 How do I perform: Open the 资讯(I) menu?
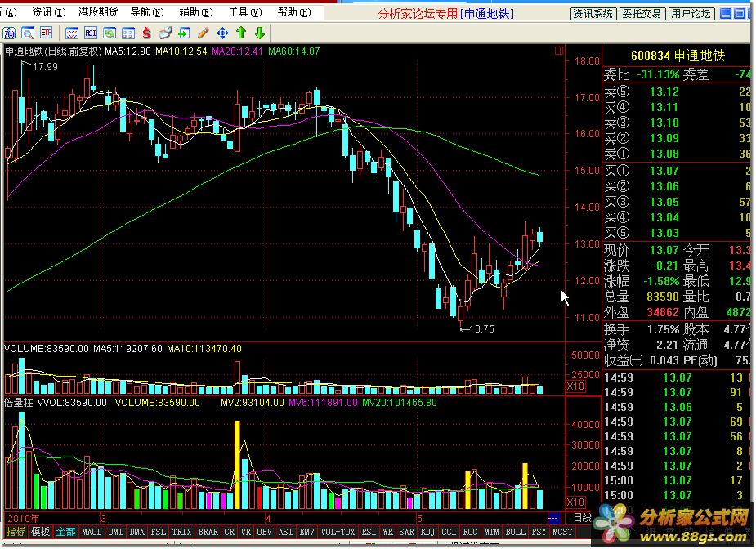click(49, 12)
